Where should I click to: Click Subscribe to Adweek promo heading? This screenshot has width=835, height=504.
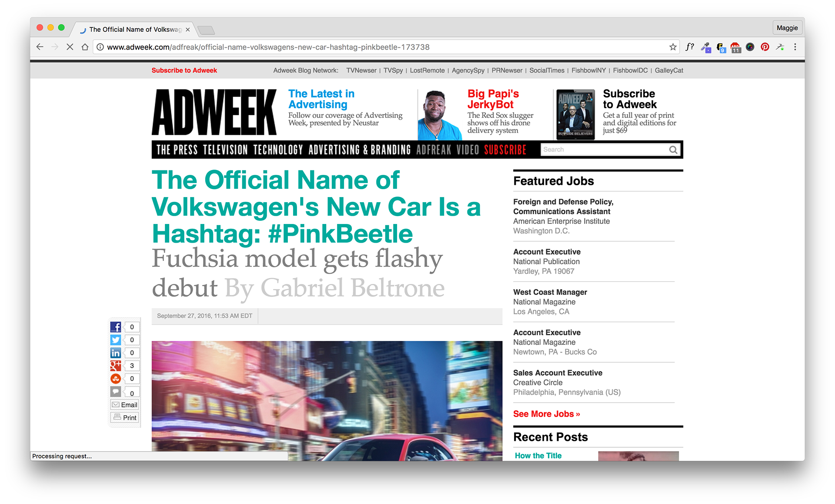tap(629, 99)
